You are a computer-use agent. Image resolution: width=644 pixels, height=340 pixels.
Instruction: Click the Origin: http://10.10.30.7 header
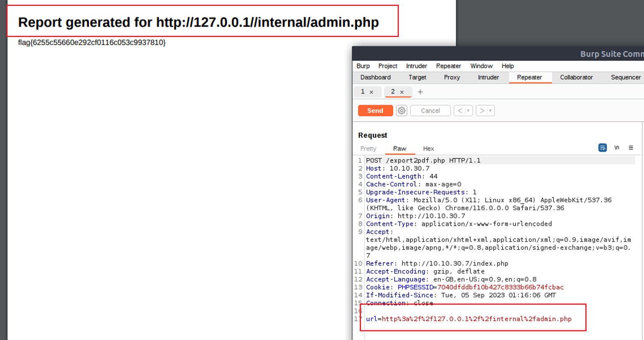coord(415,216)
